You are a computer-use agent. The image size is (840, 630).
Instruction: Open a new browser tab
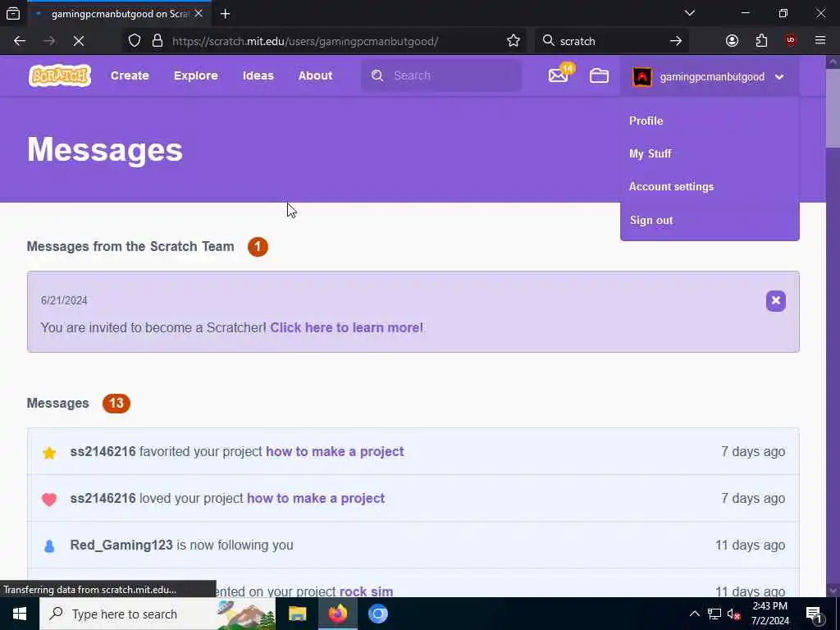coord(226,14)
